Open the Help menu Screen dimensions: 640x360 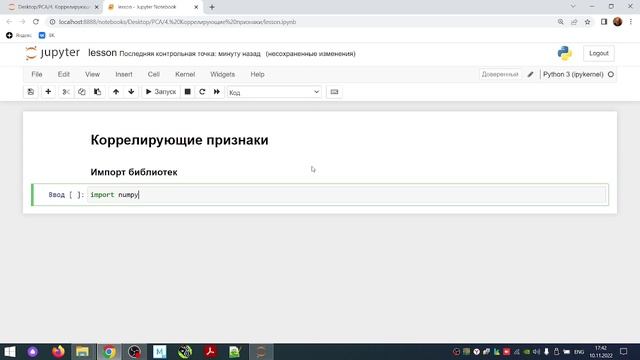point(257,74)
